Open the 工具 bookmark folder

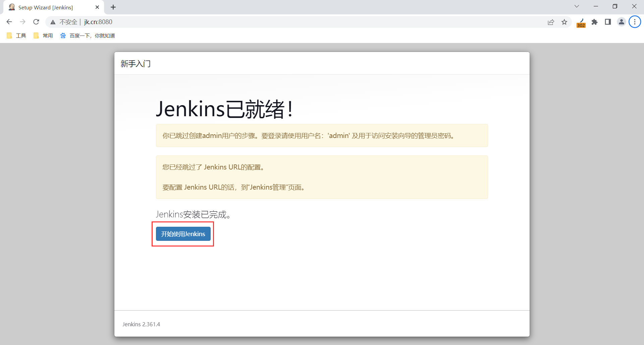click(x=16, y=36)
